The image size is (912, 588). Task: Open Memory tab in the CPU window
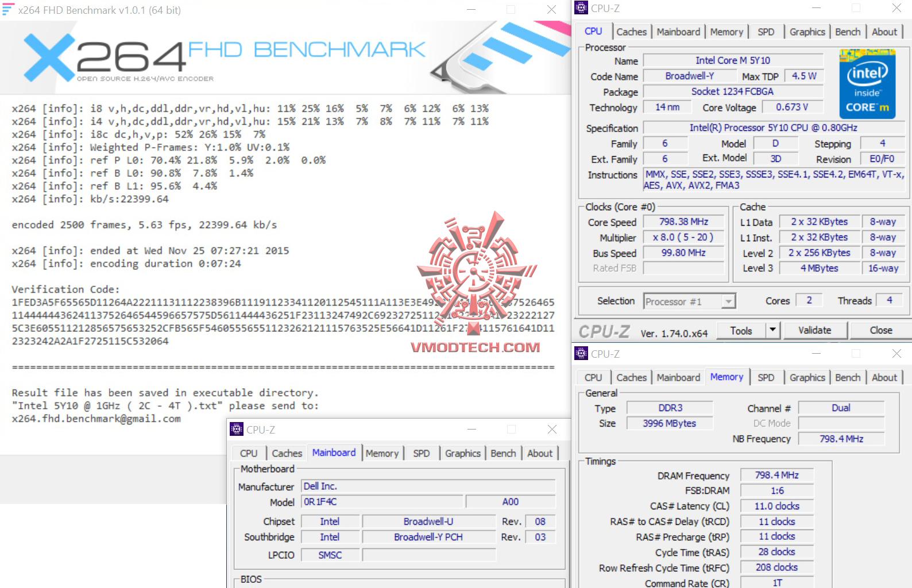point(726,32)
